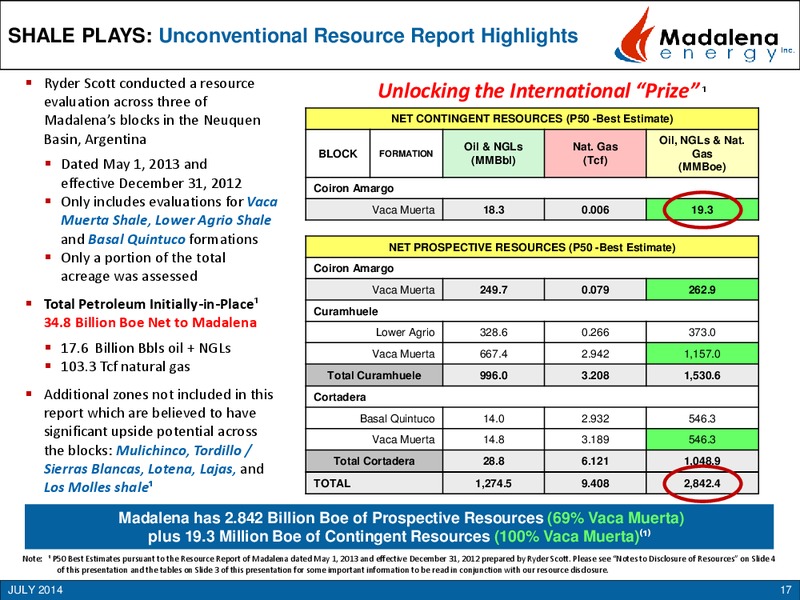This screenshot has height=600, width=800.
Task: Click the '17.6 Billion Bbls oil + NGLs' bullet
Action: pos(145,348)
